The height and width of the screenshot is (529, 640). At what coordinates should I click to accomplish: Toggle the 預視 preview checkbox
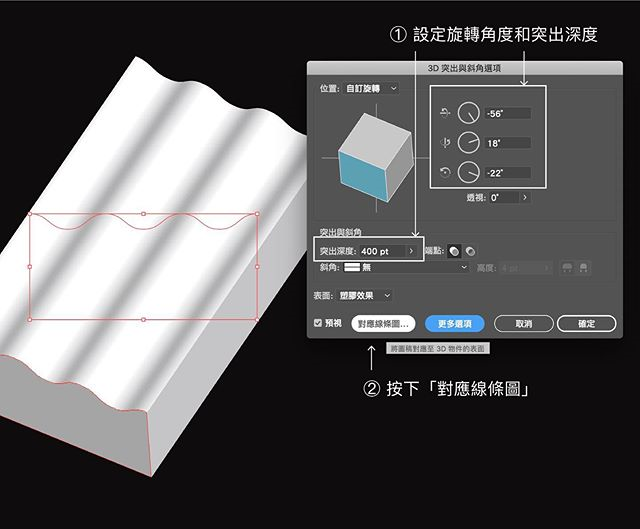[x=318, y=323]
